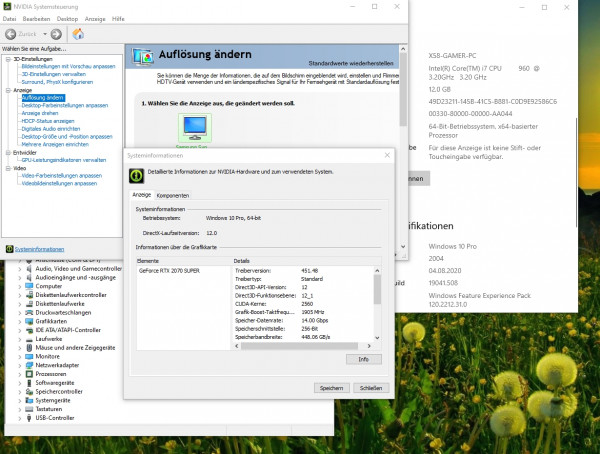Switch to the Komponenten tab

click(x=173, y=195)
